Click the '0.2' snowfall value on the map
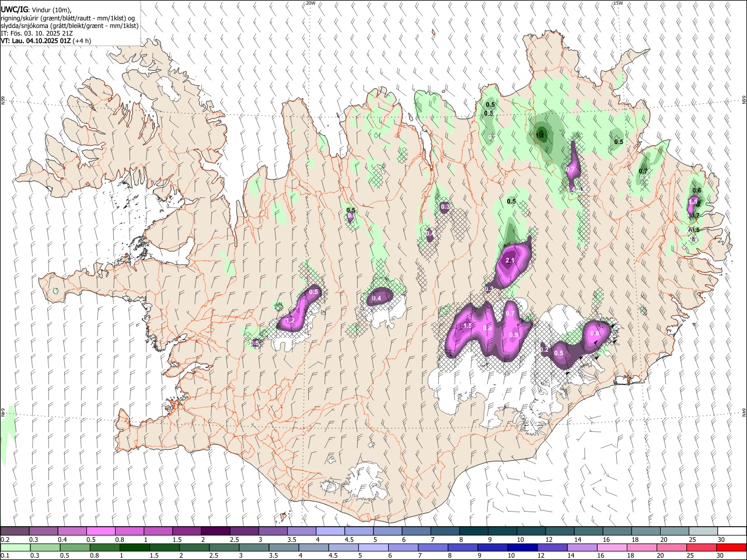 pyautogui.click(x=544, y=350)
